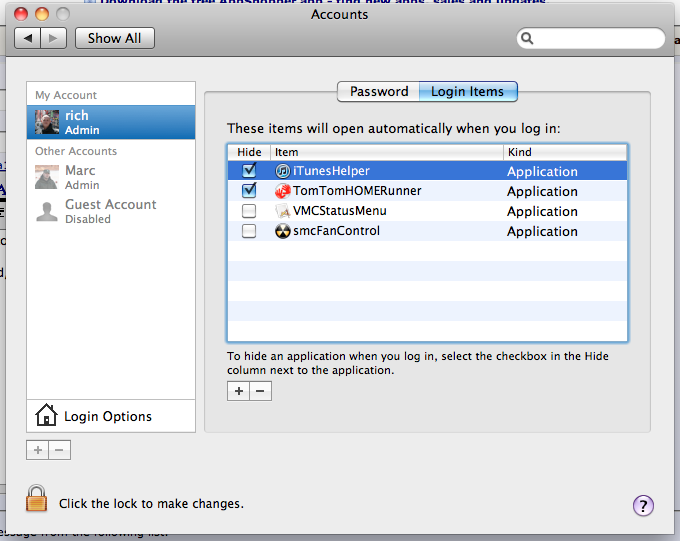Click the TomTomHOMERunner app icon
The image size is (680, 541).
[283, 191]
